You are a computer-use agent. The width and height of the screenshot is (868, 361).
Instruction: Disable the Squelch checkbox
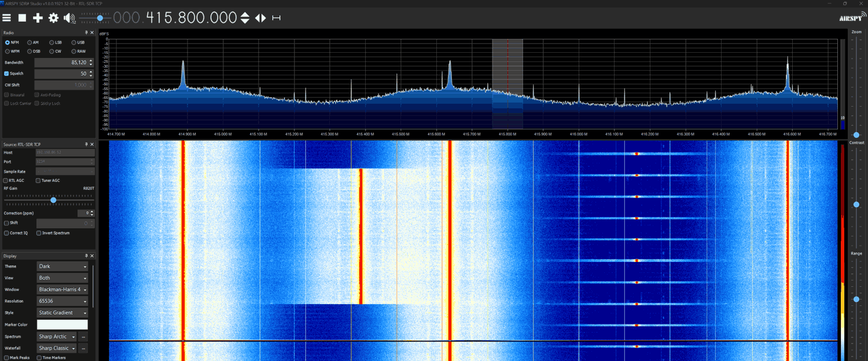(x=7, y=74)
